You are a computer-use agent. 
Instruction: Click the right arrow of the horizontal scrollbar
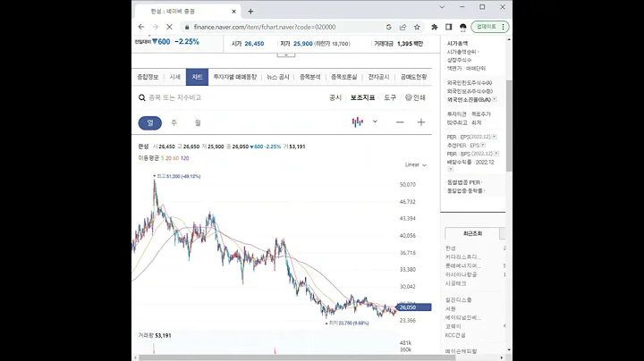(502, 357)
